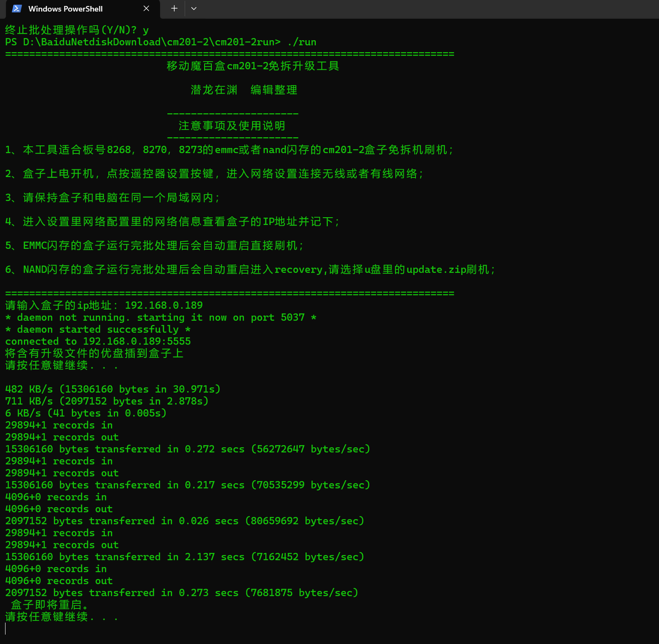Click the '6 KB/s (41 bytes' line
Screen dimensions: 659x644
point(86,413)
